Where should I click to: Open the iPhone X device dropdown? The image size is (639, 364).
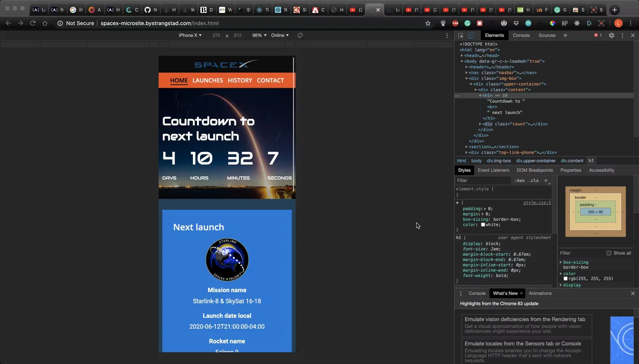[x=190, y=35]
